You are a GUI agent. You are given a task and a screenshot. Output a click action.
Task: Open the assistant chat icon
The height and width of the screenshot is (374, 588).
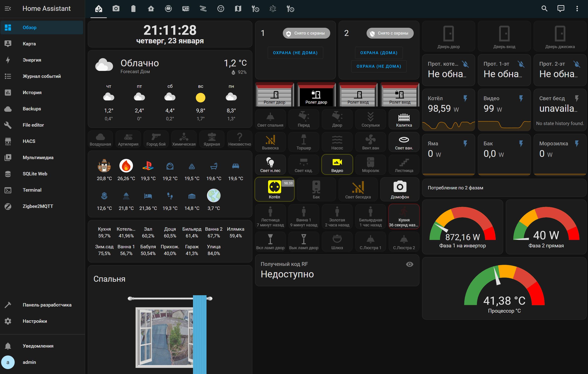click(x=561, y=9)
